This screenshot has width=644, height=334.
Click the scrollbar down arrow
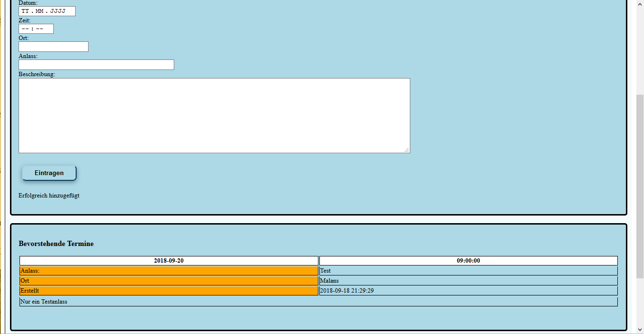640,330
